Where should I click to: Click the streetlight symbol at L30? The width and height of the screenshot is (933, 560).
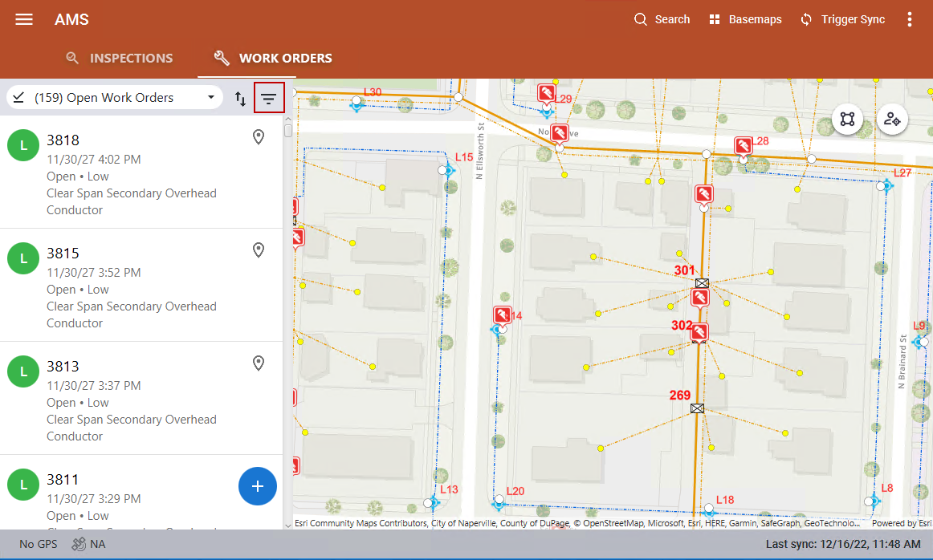[x=356, y=104]
